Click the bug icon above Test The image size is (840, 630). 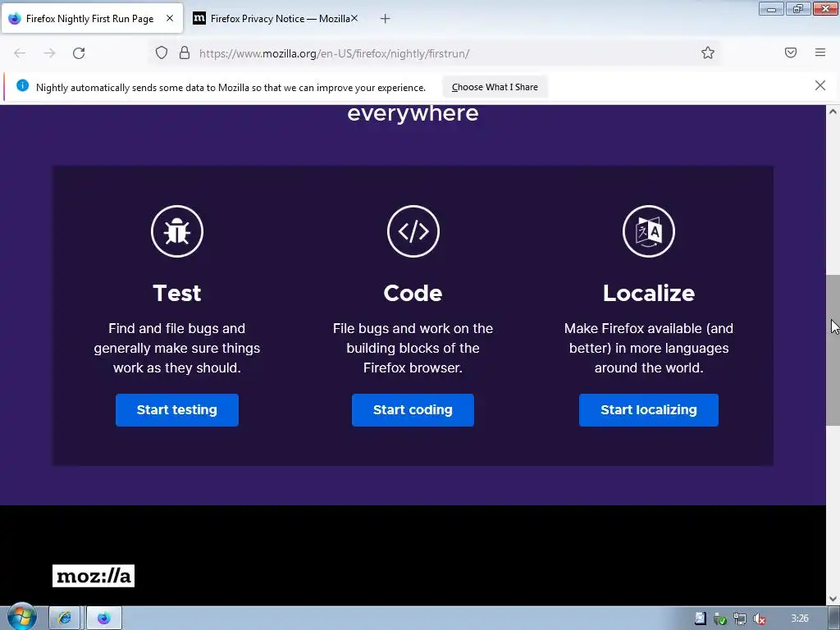(177, 231)
